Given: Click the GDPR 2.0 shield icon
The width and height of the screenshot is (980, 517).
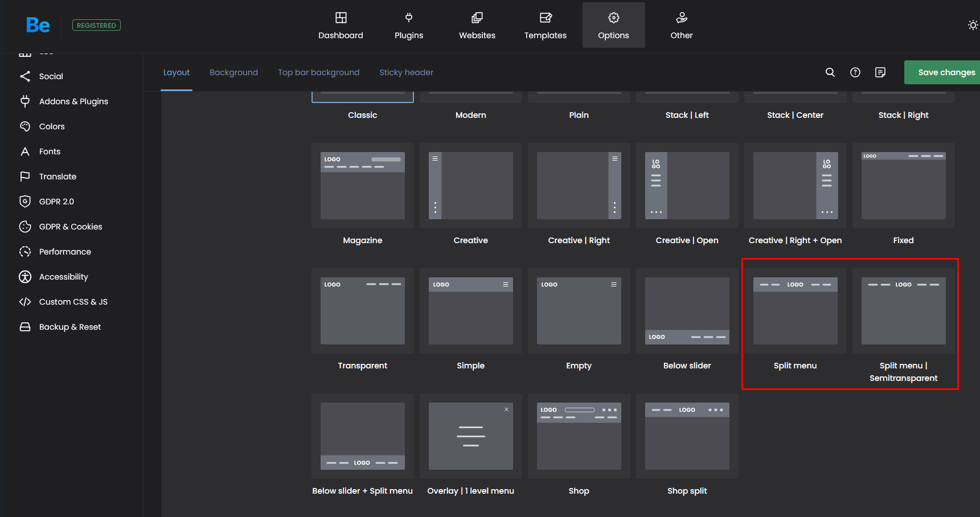Looking at the screenshot, I should tap(25, 202).
